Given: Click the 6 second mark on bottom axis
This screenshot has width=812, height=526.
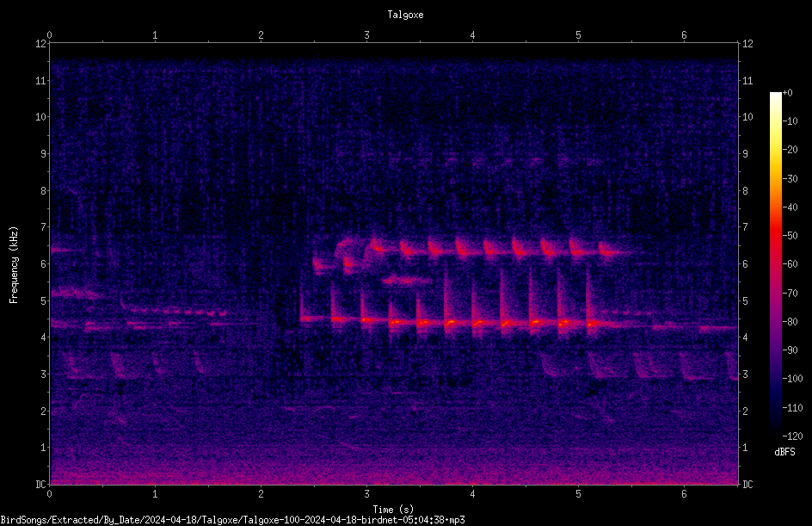Looking at the screenshot, I should pos(684,494).
